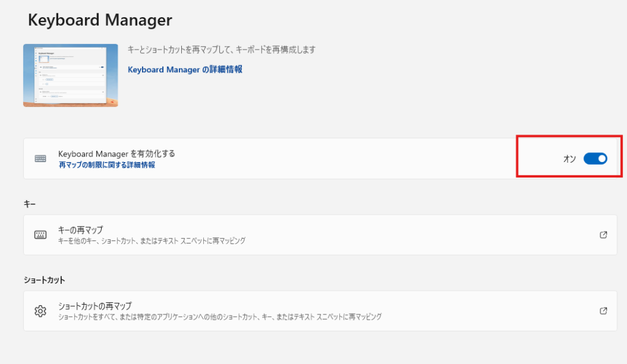627x364 pixels.
Task: Click the open-window icon on the ショートカットの再マップ row
Action: click(x=603, y=311)
